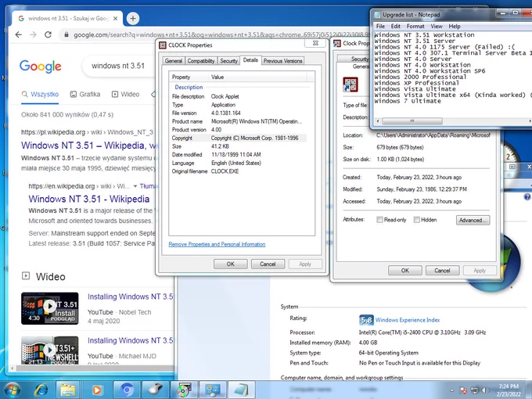Open a new Chrome tab
Image resolution: width=532 pixels, height=399 pixels.
(x=133, y=18)
